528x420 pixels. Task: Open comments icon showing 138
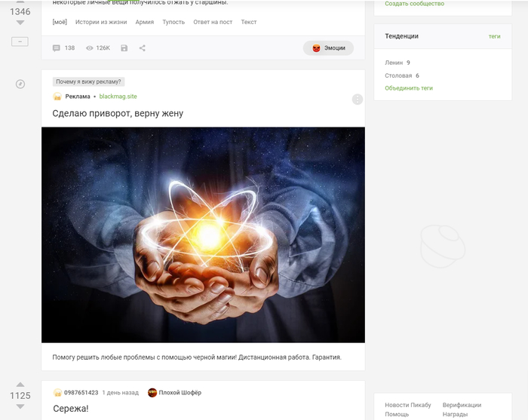pyautogui.click(x=57, y=48)
